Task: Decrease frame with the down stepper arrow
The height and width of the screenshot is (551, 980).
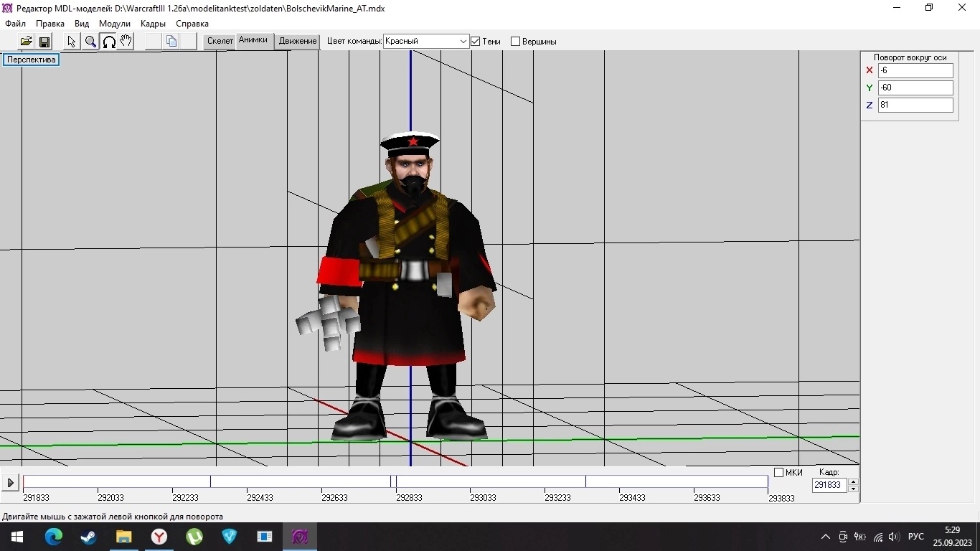Action: tap(853, 489)
